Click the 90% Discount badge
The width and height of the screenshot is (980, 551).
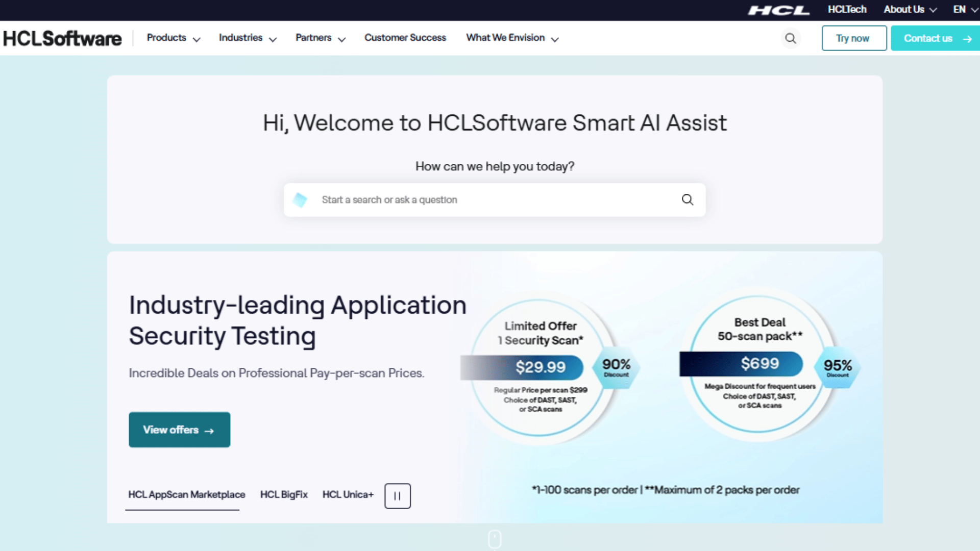point(616,367)
